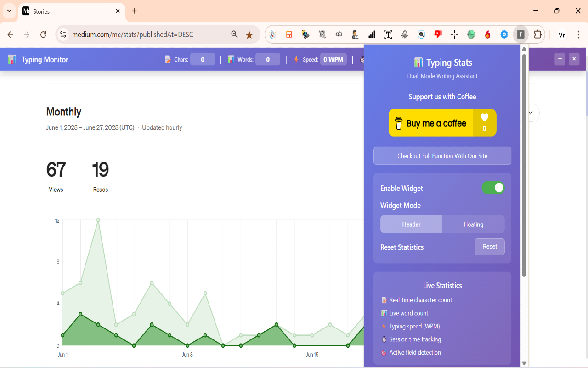Open the Vr profile avatar
Viewport: 588px width, 368px height.
tap(561, 34)
